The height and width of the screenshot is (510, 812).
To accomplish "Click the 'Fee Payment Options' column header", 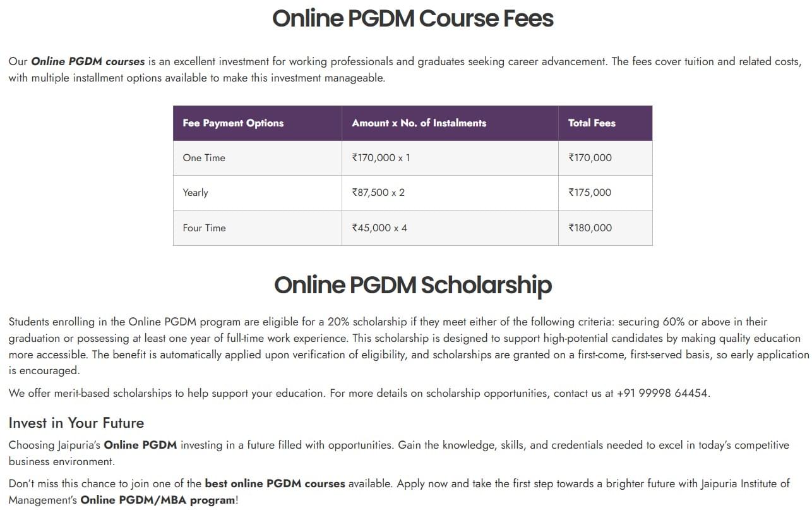I will tap(233, 123).
